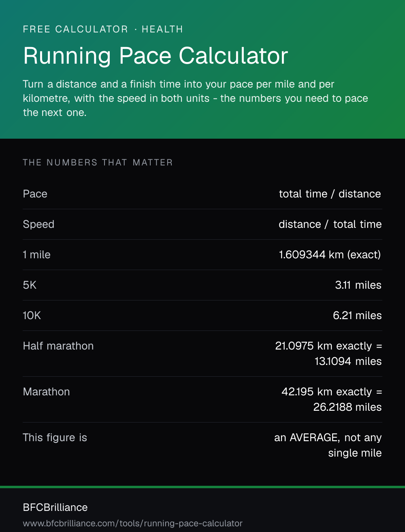The width and height of the screenshot is (405, 532).
Task: Click THE NUMBERS THAT MATTER heading
Action: (x=98, y=163)
